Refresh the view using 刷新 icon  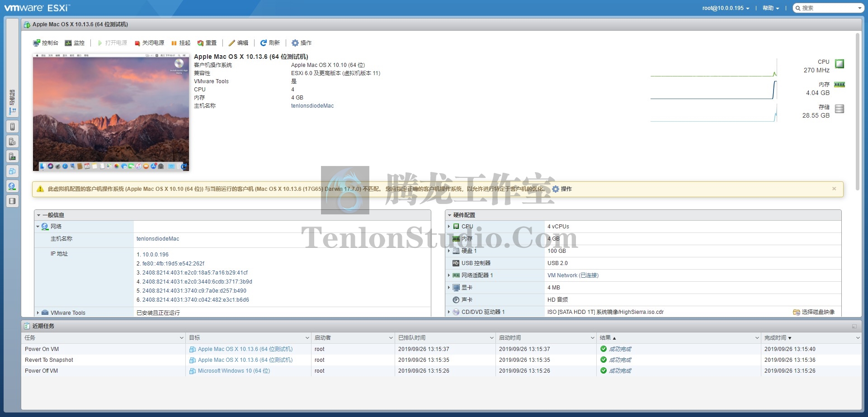coord(270,43)
